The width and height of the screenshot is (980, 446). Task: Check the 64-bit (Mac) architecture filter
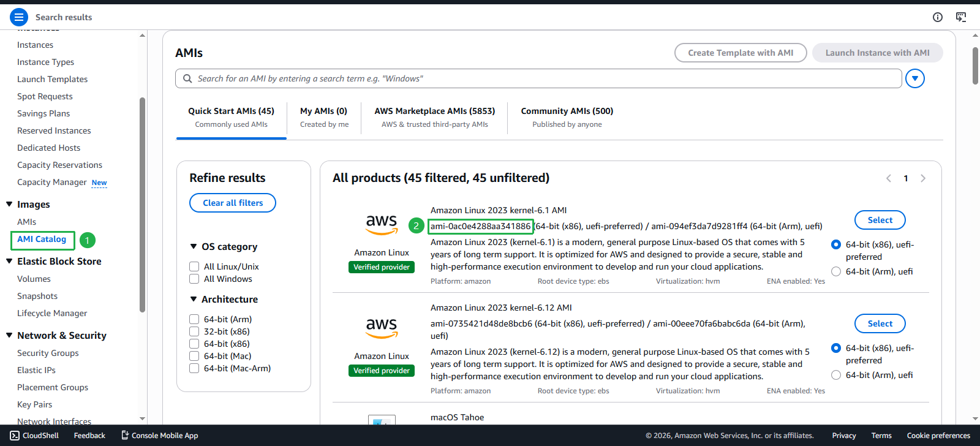coord(194,356)
